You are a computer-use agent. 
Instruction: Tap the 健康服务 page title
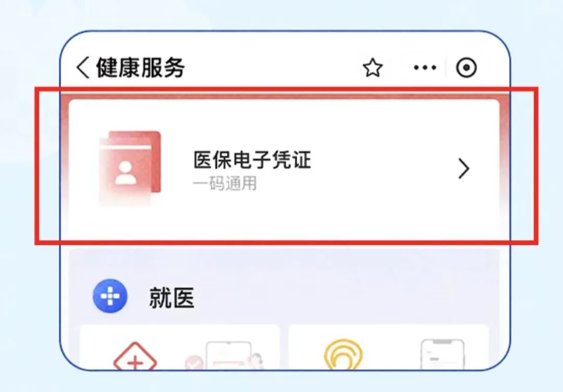(140, 67)
